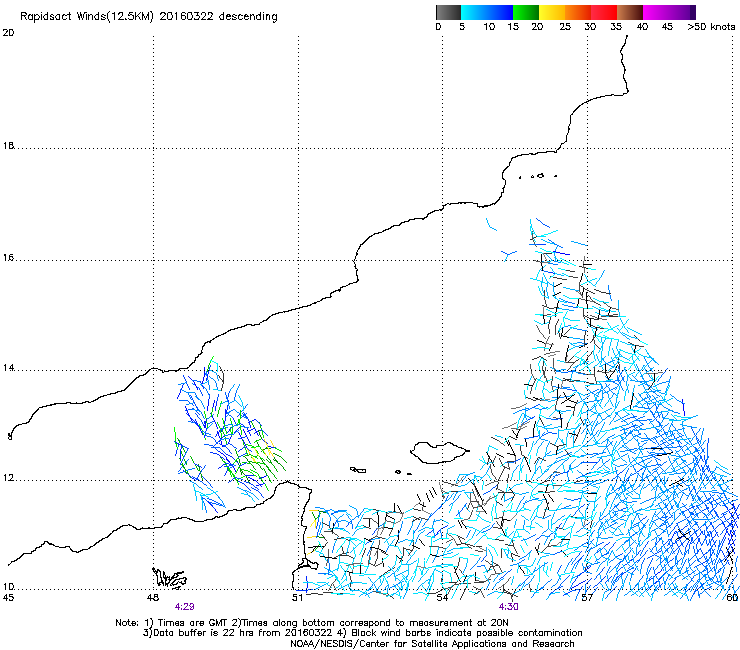The height and width of the screenshot is (650, 740).
Task: Click the green 15-20 knots legend swatch
Action: pos(526,12)
